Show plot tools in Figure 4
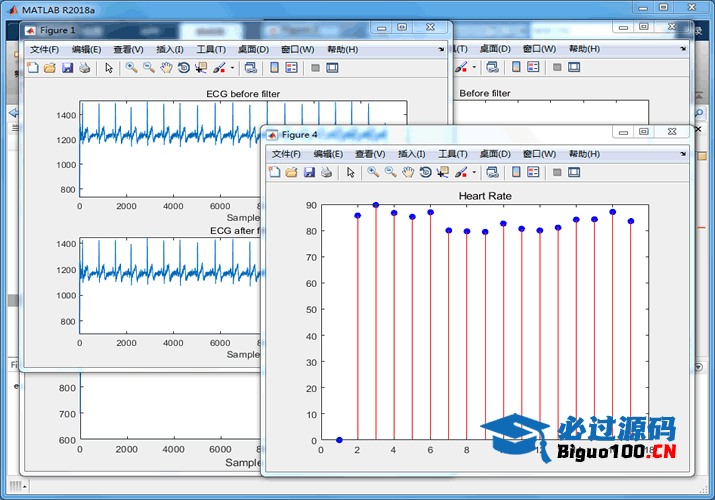The height and width of the screenshot is (500, 715). [x=574, y=172]
